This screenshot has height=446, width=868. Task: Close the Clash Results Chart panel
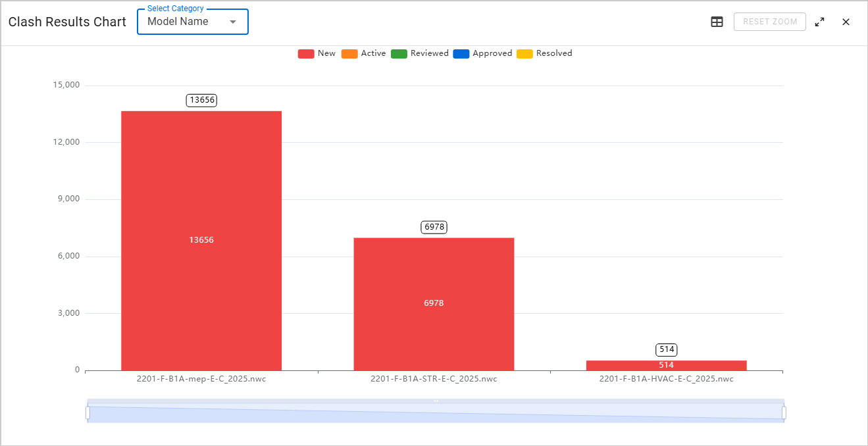pyautogui.click(x=846, y=22)
